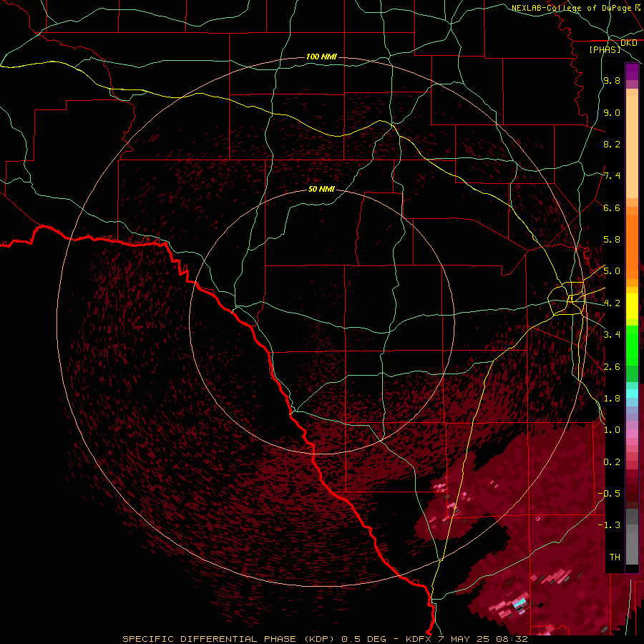Select the 3.4 legend value
The image size is (644, 644).
(612, 335)
